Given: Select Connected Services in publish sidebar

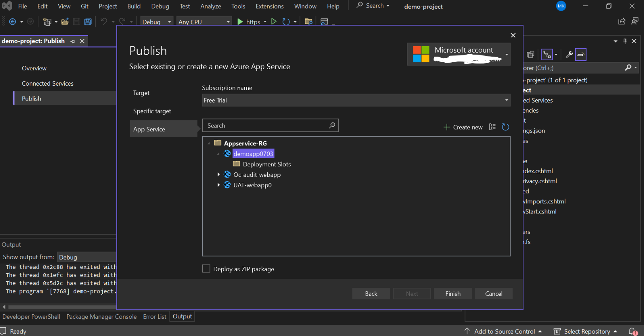Looking at the screenshot, I should click(x=47, y=84).
